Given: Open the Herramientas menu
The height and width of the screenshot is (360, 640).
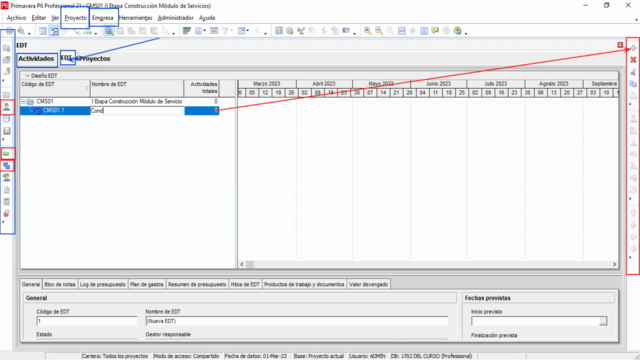Looking at the screenshot, I should [136, 18].
